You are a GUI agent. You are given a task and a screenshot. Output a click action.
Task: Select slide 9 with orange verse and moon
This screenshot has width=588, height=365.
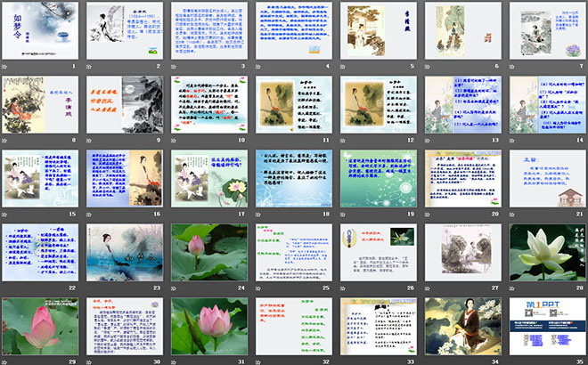pos(125,104)
